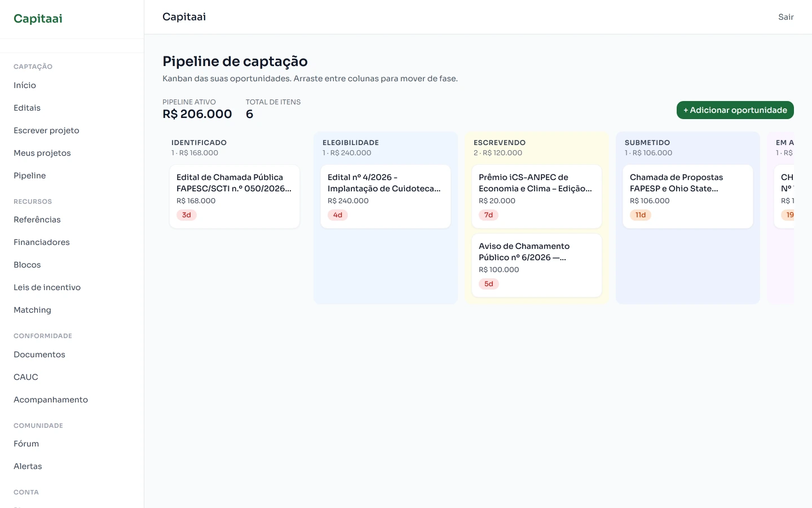Click the green Capitaai logo
The height and width of the screenshot is (508, 812).
pos(38,19)
